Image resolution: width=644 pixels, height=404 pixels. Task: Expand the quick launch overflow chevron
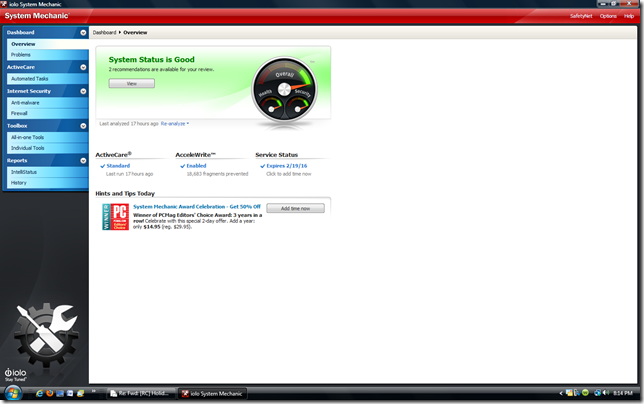(94, 390)
